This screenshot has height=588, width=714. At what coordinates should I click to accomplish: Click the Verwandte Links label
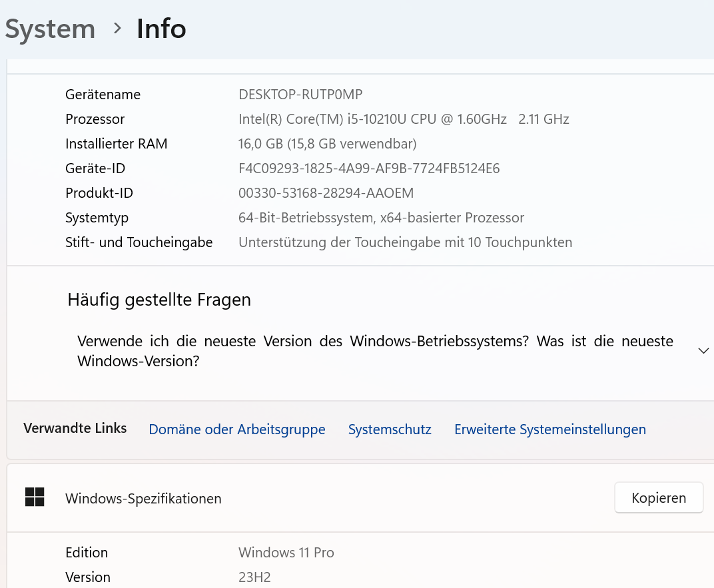tap(75, 428)
